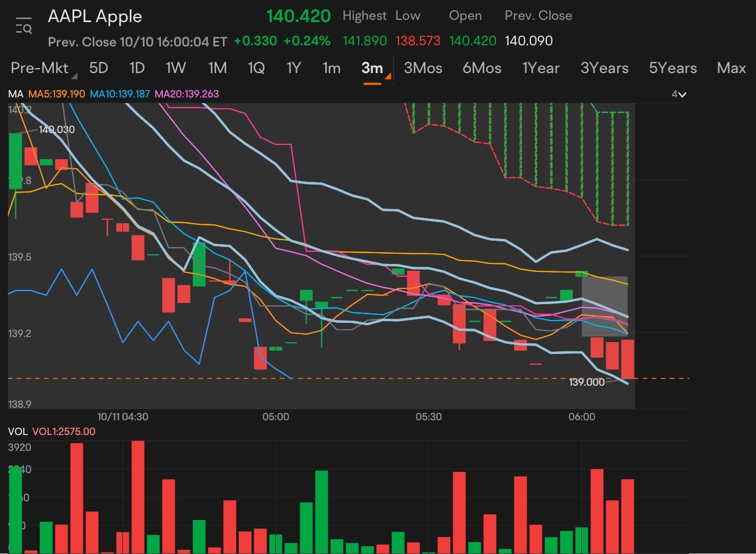Click the MA indicator label
The image size is (756, 554).
(x=15, y=94)
